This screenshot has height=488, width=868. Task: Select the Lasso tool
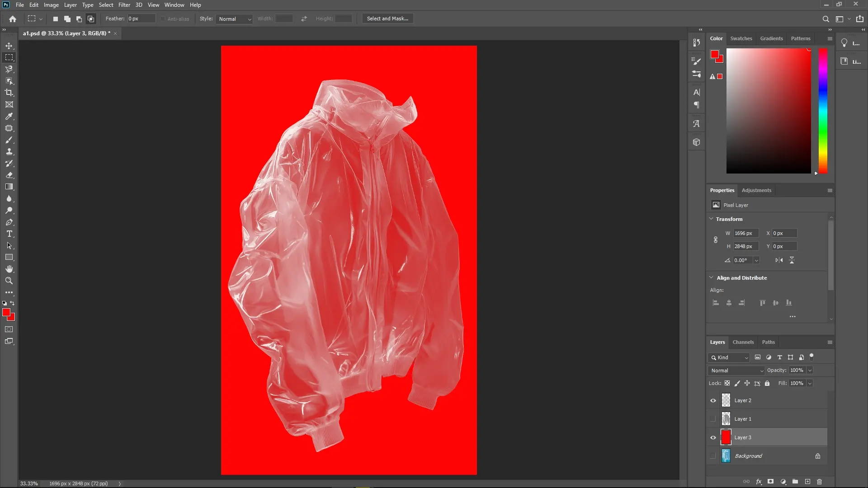(x=9, y=69)
